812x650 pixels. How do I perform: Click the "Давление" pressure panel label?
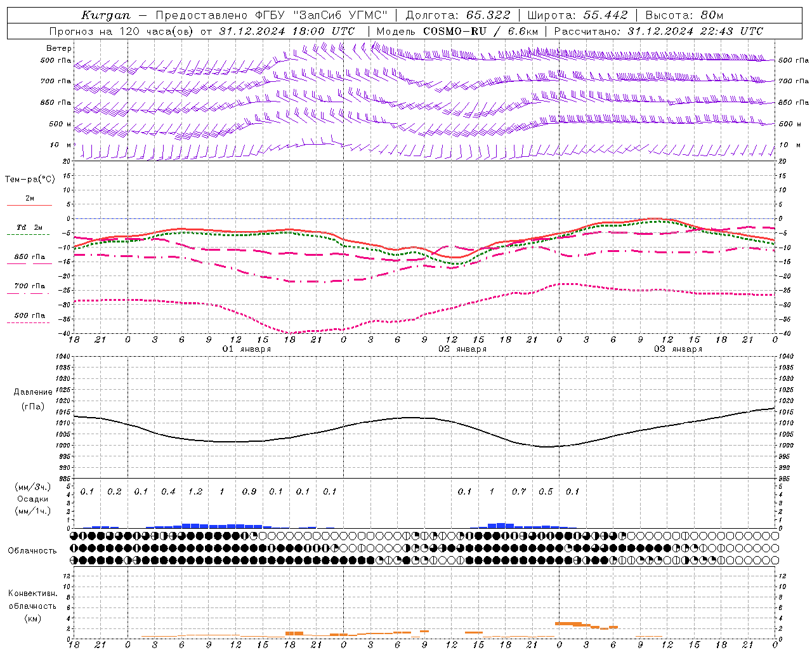click(x=33, y=392)
